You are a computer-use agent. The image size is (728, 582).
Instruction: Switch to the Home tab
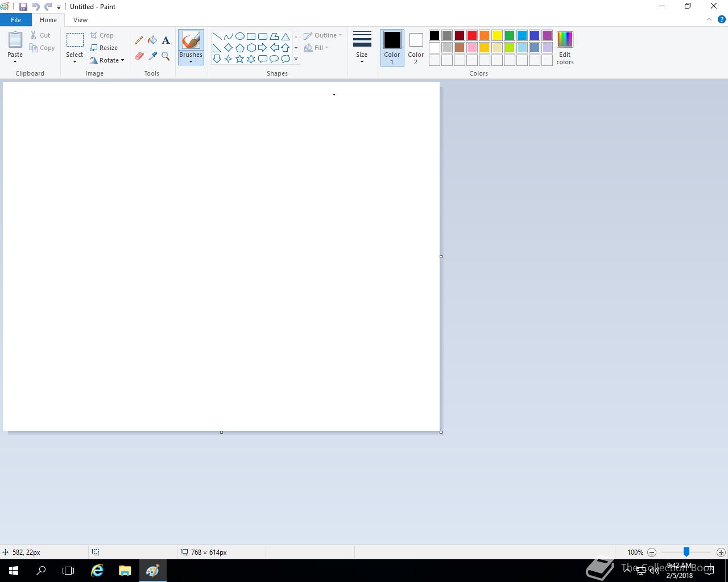tap(48, 20)
